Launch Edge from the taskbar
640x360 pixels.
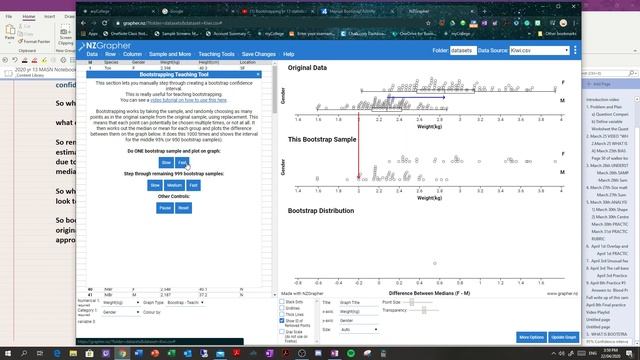[x=57, y=353]
